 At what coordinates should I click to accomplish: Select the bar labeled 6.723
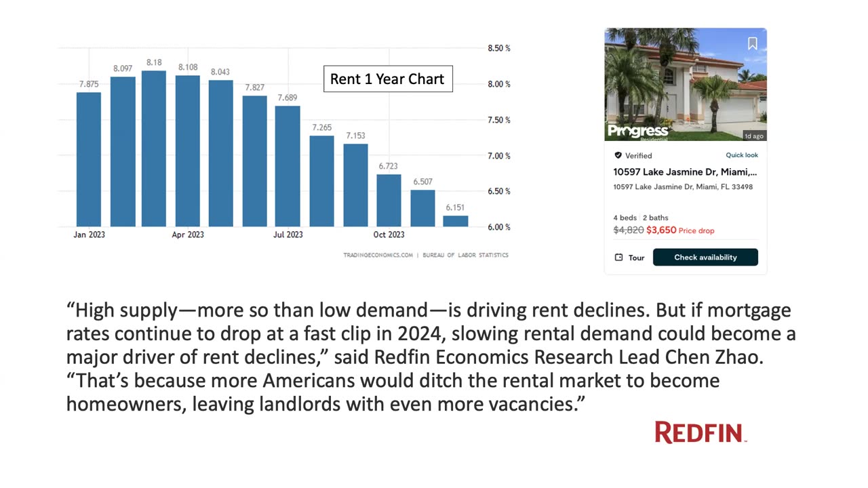pos(389,201)
